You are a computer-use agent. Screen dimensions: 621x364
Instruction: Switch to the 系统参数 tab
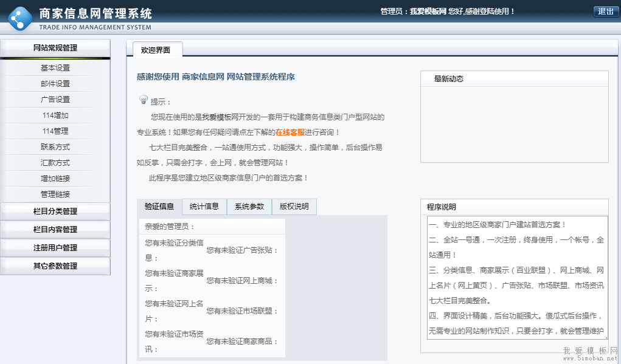(249, 207)
